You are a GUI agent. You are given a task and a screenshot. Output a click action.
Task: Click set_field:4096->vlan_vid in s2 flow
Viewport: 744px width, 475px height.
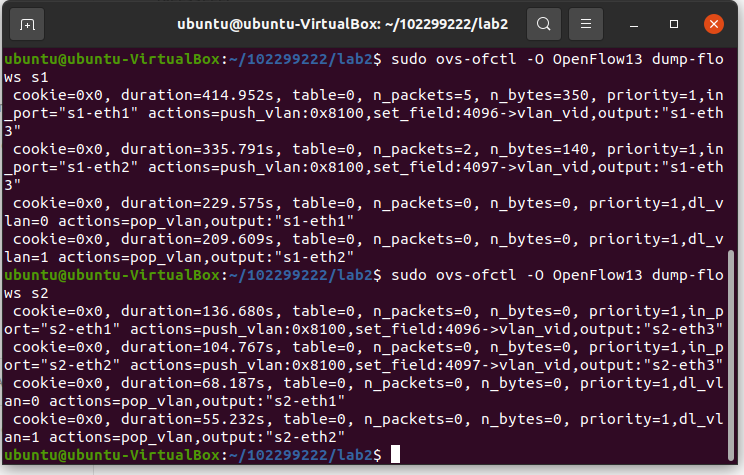(463, 329)
